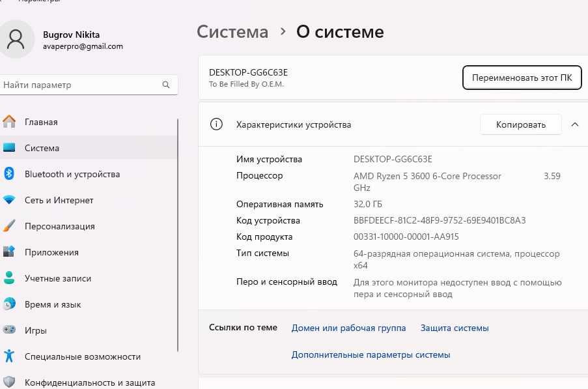Click the magnifier search icon
Screen dimensions: 588x389
tap(166, 85)
